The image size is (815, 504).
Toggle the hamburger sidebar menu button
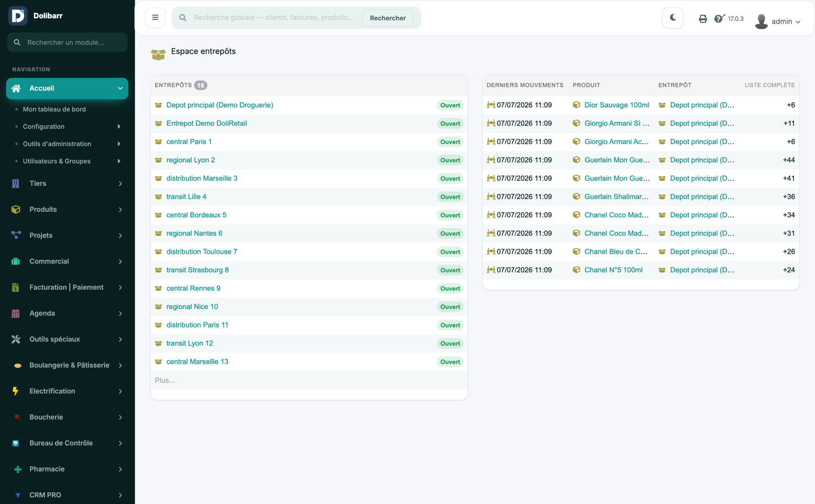pyautogui.click(x=155, y=17)
